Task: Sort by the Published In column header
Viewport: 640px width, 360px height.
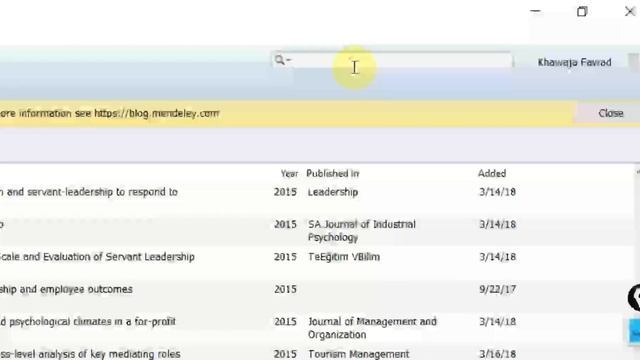Action: pyautogui.click(x=333, y=173)
